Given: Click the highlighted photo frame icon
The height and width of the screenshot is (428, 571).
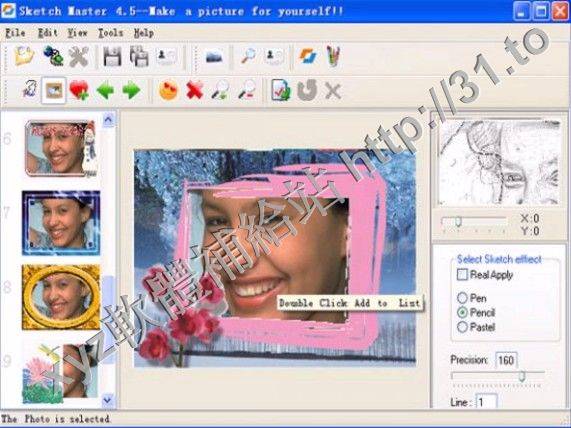Looking at the screenshot, I should coord(54,90).
